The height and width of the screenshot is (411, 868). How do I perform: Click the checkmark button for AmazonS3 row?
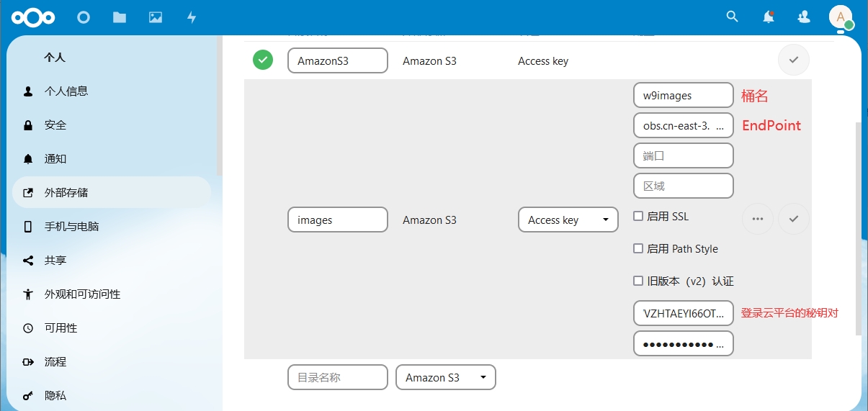coord(794,60)
